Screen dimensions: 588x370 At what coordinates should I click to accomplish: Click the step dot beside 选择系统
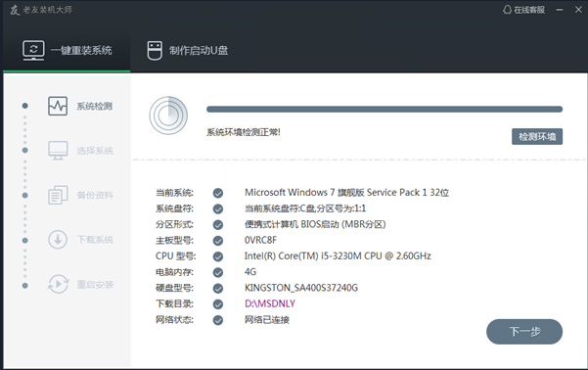point(24,151)
